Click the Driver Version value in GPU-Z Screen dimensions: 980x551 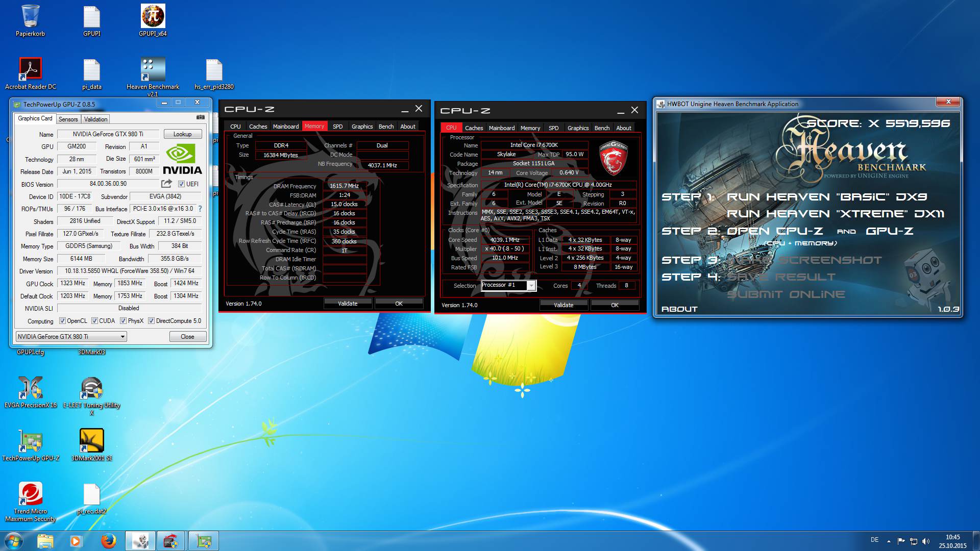[129, 271]
